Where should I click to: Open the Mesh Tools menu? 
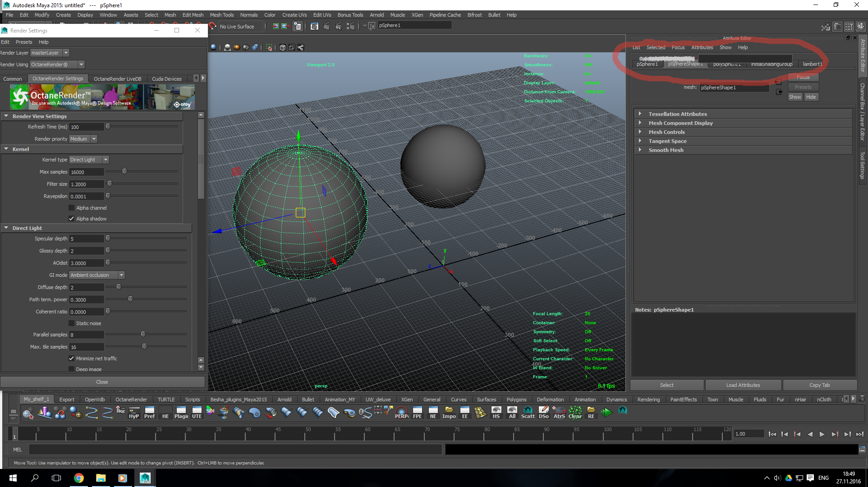[221, 15]
